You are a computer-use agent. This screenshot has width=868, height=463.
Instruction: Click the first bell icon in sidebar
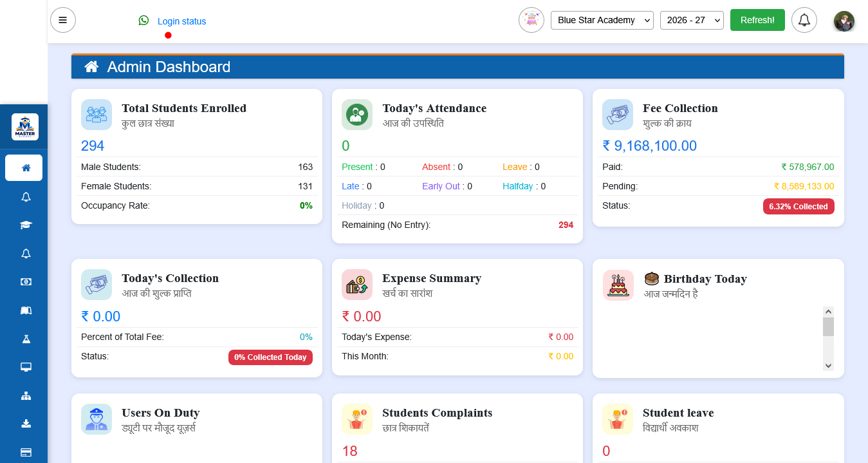pos(26,197)
